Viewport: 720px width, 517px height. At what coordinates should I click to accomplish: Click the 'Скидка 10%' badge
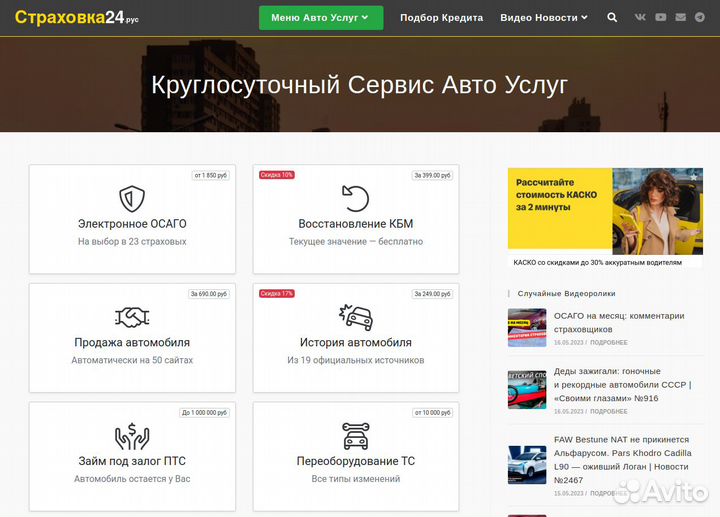pos(276,175)
